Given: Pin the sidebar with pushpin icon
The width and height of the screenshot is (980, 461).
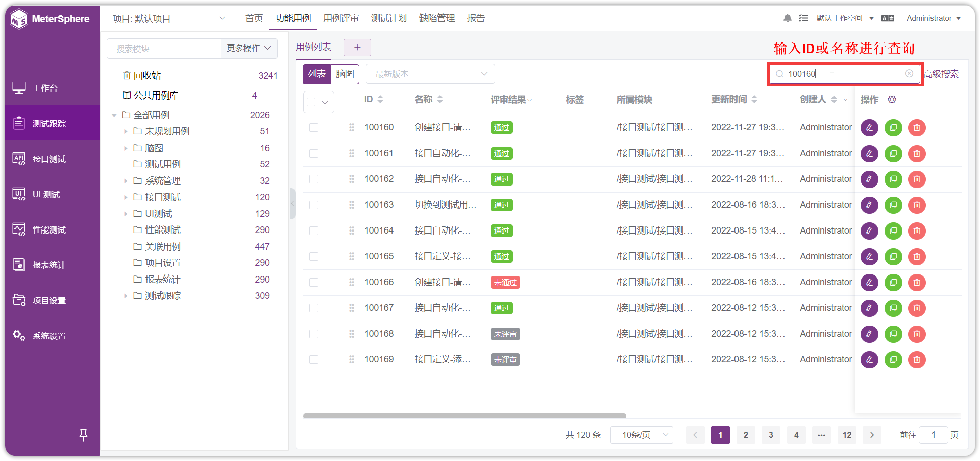Looking at the screenshot, I should (84, 435).
